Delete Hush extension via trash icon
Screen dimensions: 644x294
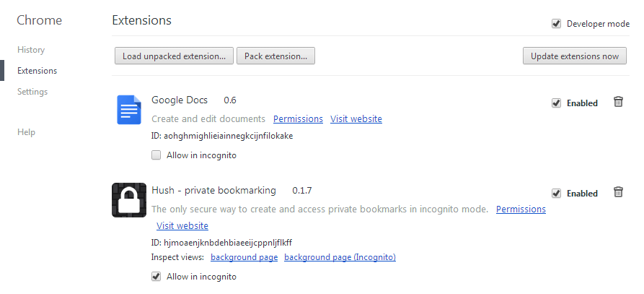(618, 192)
